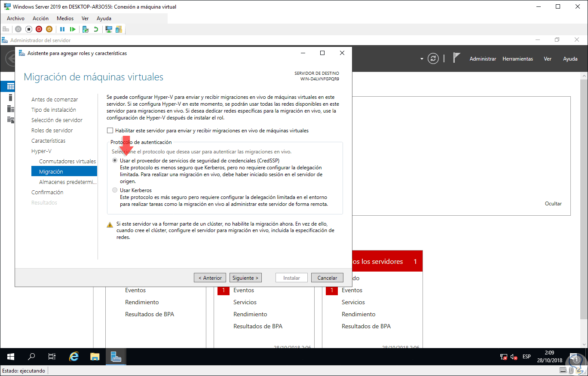The height and width of the screenshot is (376, 588).
Task: Shut down the VM using the red power icon
Action: click(39, 29)
